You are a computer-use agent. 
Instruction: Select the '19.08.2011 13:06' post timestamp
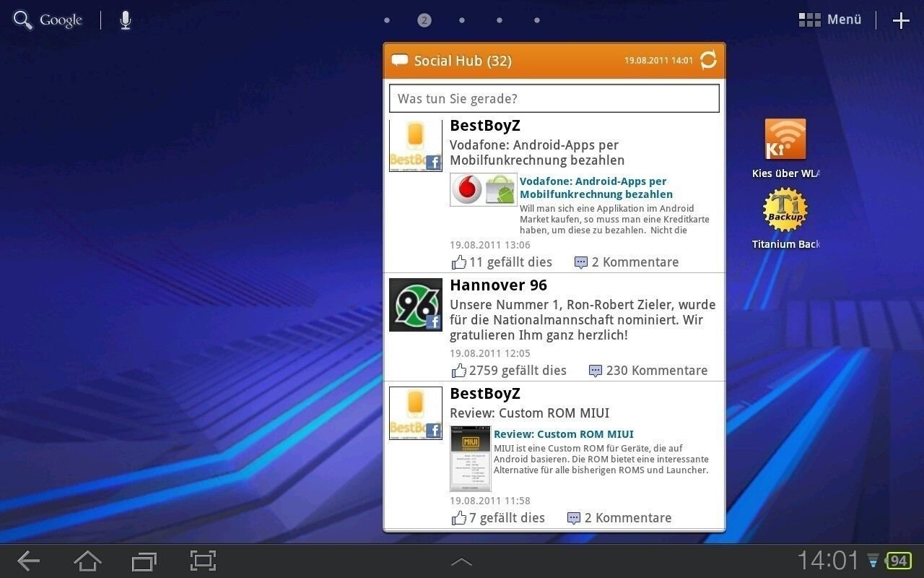tap(490, 245)
